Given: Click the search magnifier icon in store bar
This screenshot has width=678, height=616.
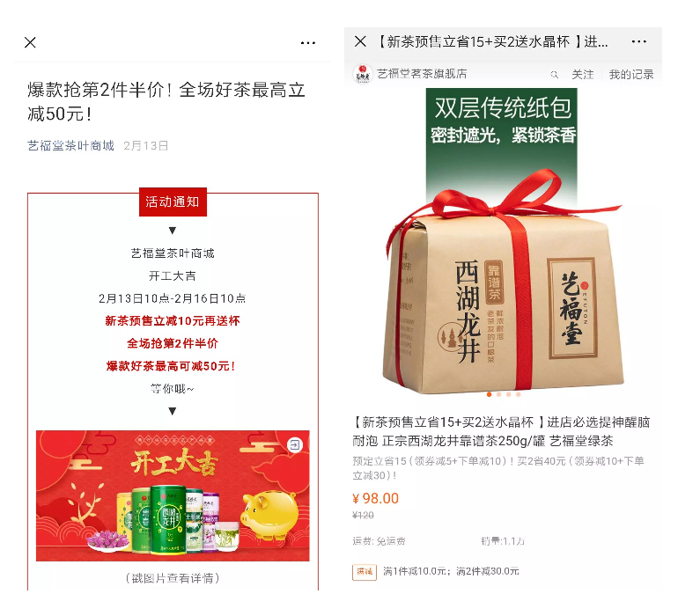Looking at the screenshot, I should pos(554,75).
